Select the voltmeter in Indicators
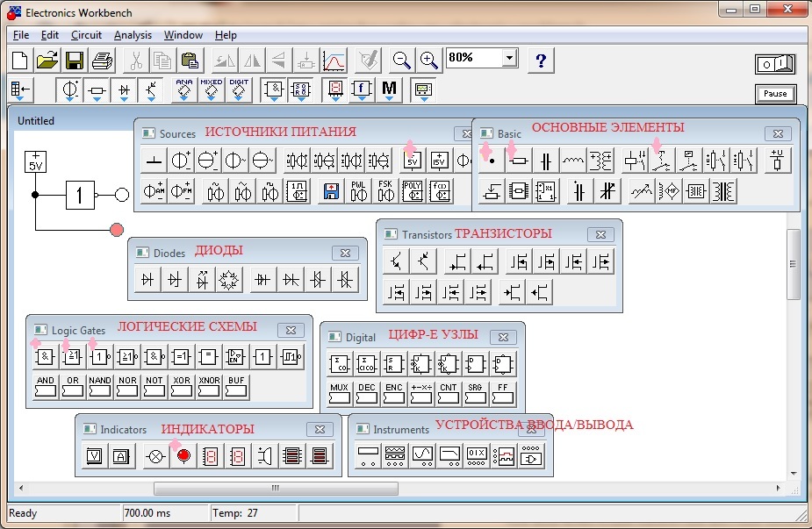Screen dimensions: 812x529 94,456
